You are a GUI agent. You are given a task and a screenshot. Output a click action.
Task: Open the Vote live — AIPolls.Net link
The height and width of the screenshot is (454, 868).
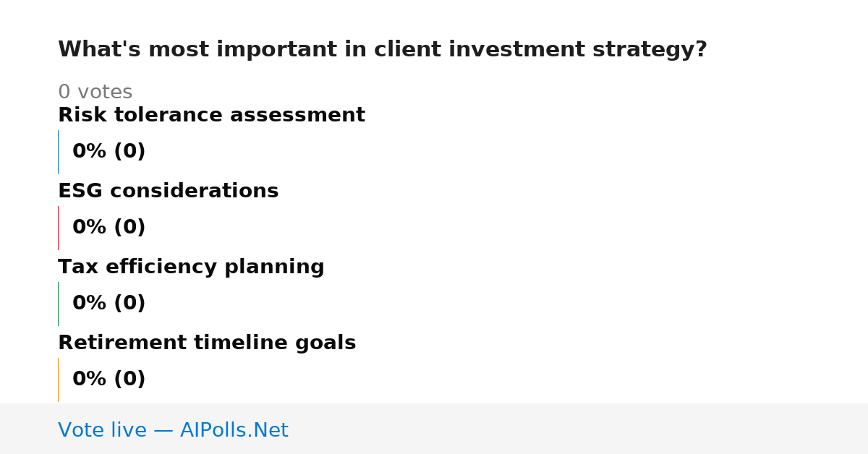click(x=173, y=430)
